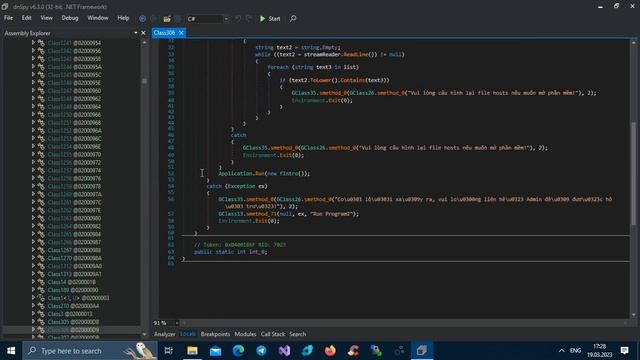The width and height of the screenshot is (640, 360).
Task: Open Assembly Explorer window options arrow
Action: (x=136, y=33)
